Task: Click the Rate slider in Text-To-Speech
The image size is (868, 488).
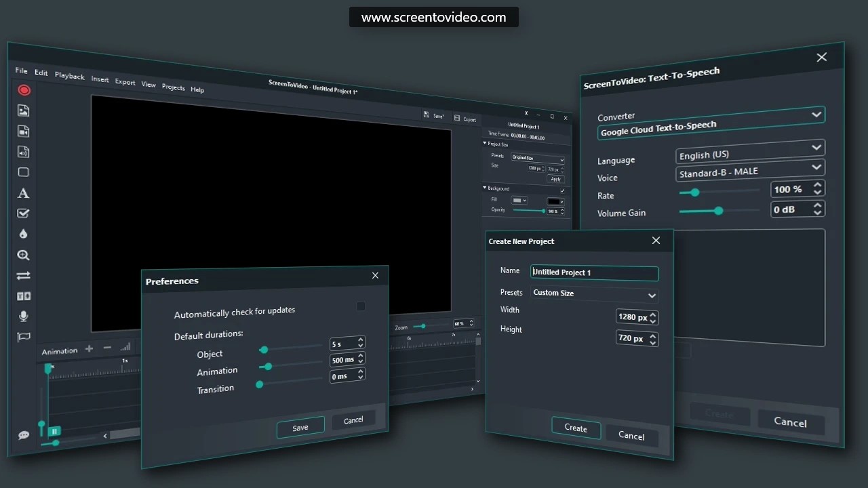Action: 719,192
